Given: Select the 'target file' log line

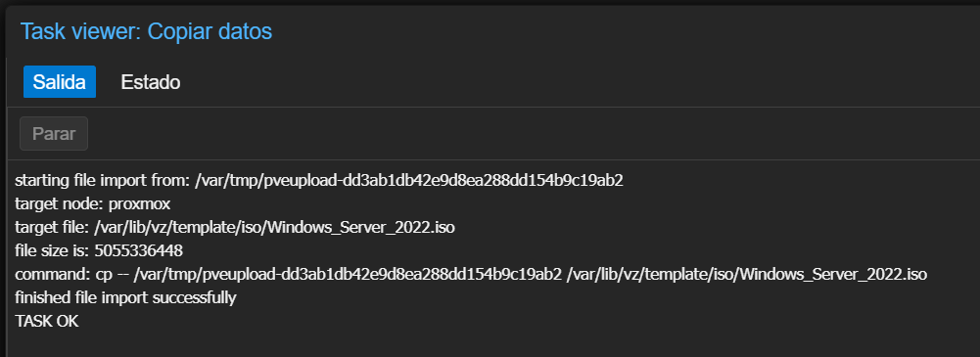Looking at the screenshot, I should (x=234, y=228).
